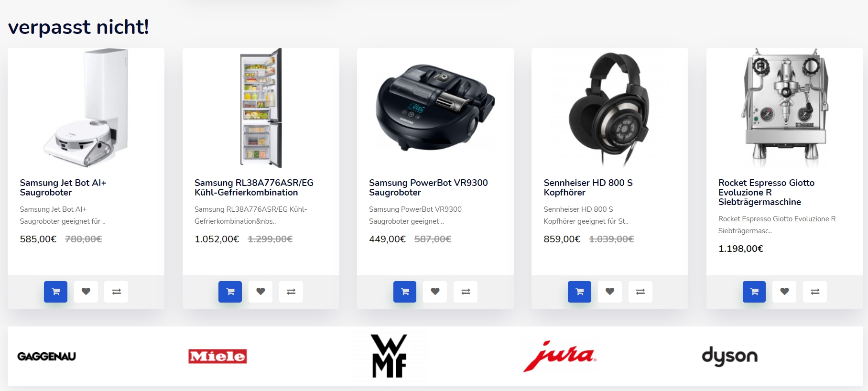This screenshot has width=868, height=391.
Task: Add Sennheiser HD 800 S to cart
Action: [579, 292]
